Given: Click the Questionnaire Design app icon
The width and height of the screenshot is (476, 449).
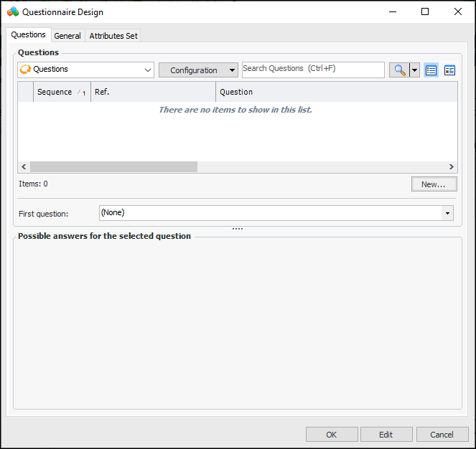Looking at the screenshot, I should tap(13, 12).
